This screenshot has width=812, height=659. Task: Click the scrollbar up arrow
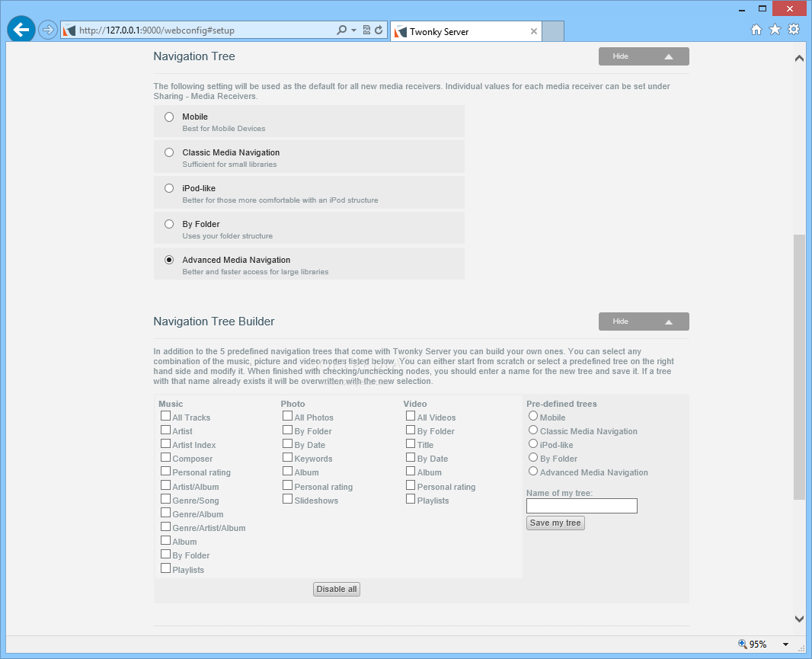pos(799,59)
